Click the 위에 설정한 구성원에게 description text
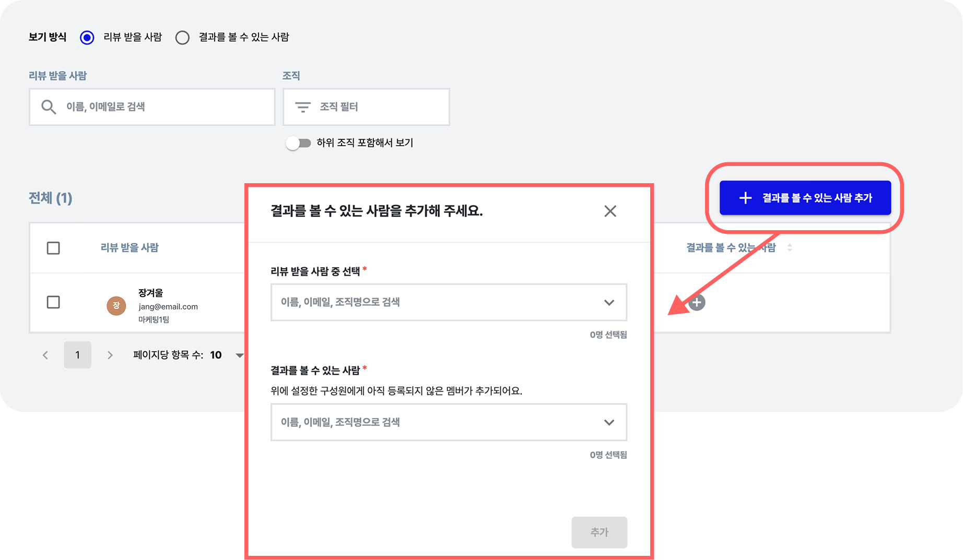Viewport: 963px width, 560px height. coord(396,390)
